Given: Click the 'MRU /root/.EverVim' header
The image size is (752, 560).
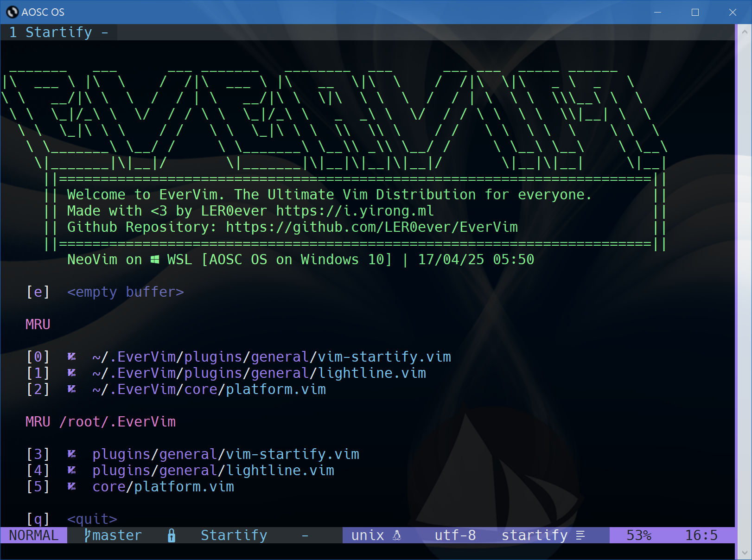Looking at the screenshot, I should coord(101,422).
